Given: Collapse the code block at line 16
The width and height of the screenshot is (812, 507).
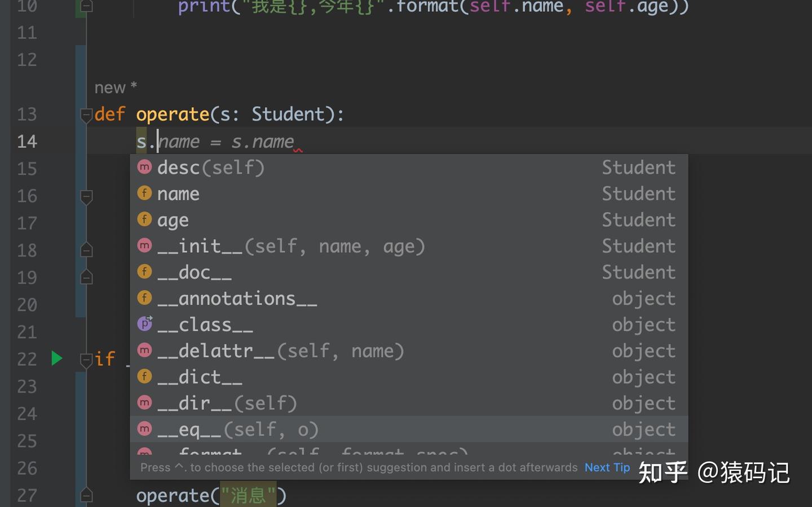Looking at the screenshot, I should pos(86,197).
